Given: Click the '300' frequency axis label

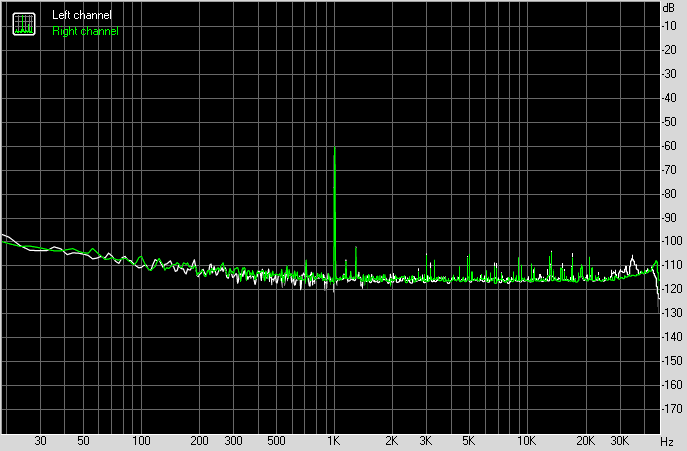Looking at the screenshot, I should pos(233,441).
